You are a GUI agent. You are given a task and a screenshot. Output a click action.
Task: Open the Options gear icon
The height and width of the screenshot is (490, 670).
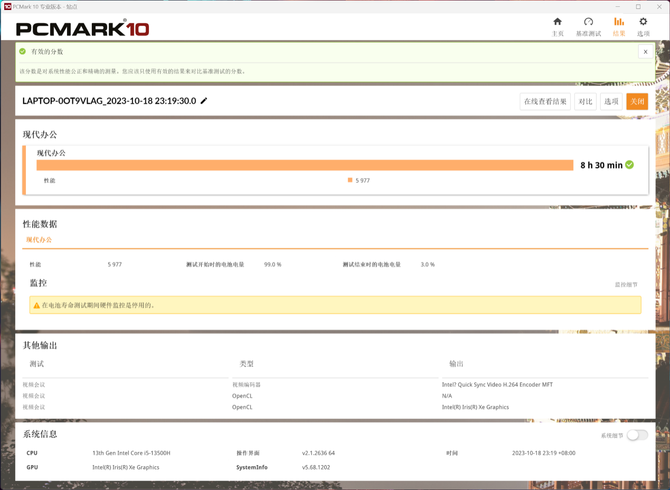(643, 21)
